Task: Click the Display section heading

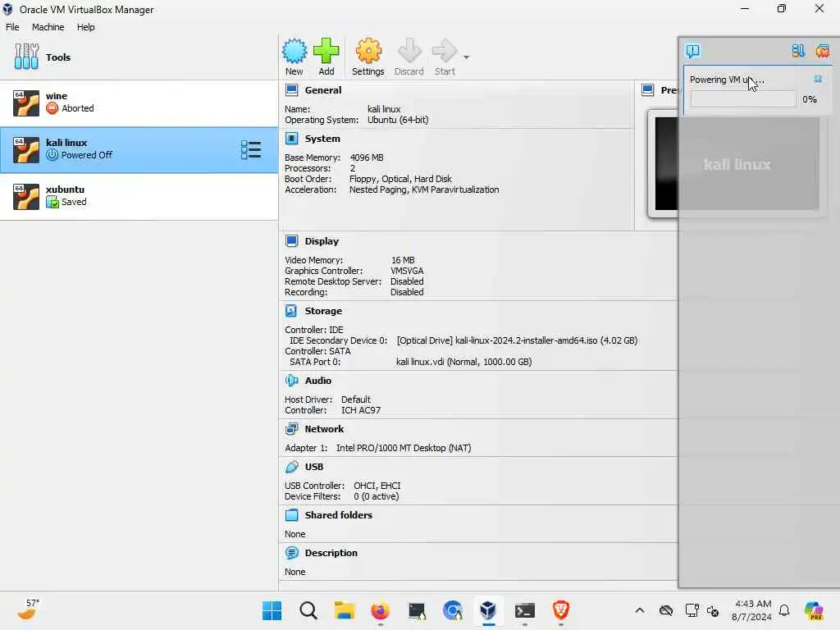Action: pyautogui.click(x=322, y=241)
